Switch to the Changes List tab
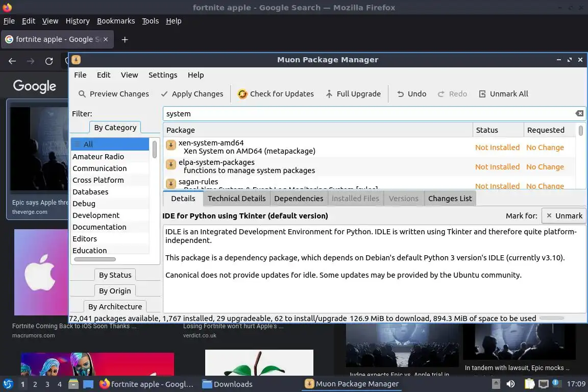This screenshot has height=392, width=588. (x=450, y=199)
